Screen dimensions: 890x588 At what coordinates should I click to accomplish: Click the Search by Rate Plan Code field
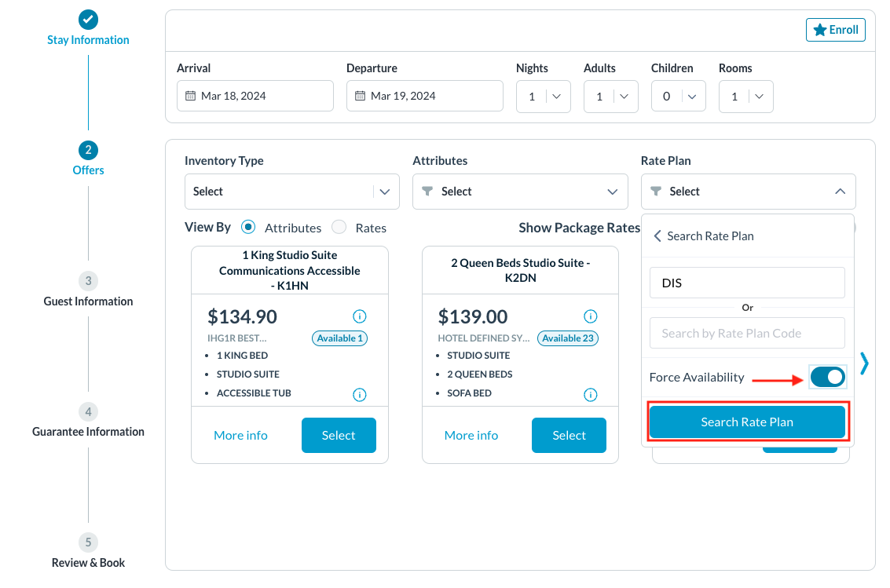click(x=747, y=333)
